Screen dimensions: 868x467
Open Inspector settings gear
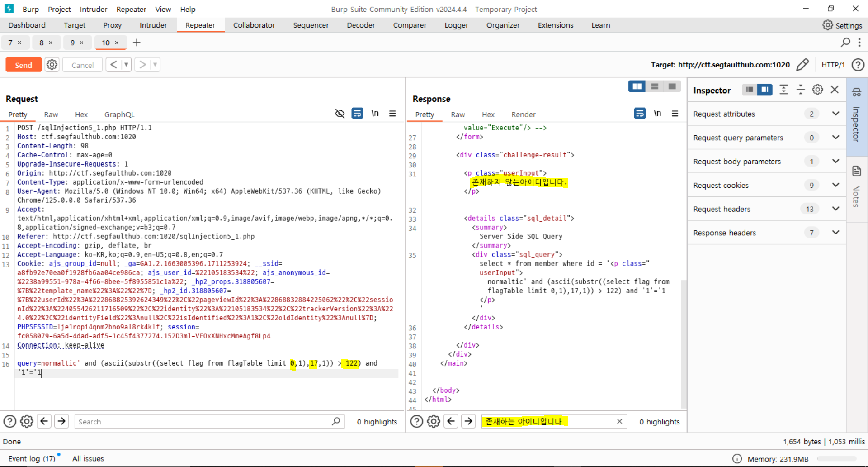817,90
